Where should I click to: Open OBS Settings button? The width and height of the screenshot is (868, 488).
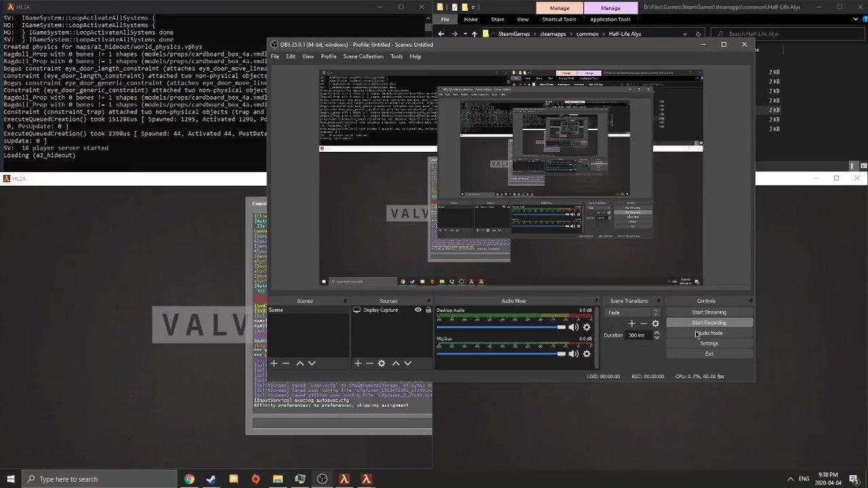pyautogui.click(x=709, y=343)
